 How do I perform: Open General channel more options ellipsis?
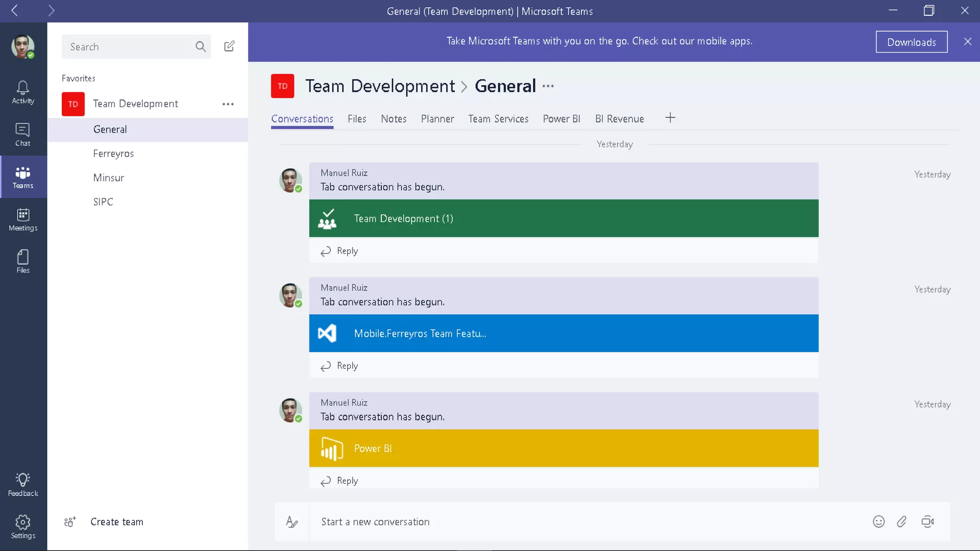click(548, 87)
